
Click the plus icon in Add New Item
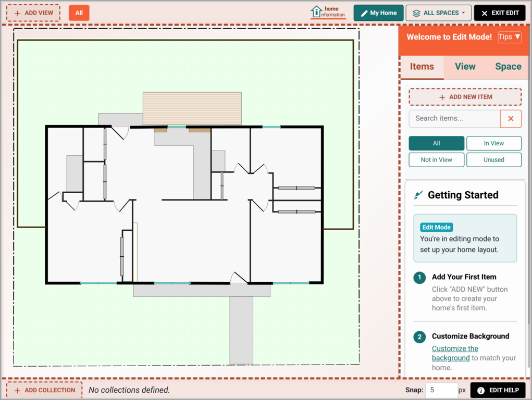(442, 97)
